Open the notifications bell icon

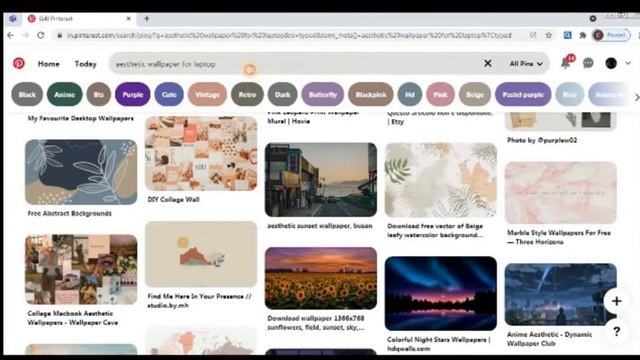(x=566, y=63)
